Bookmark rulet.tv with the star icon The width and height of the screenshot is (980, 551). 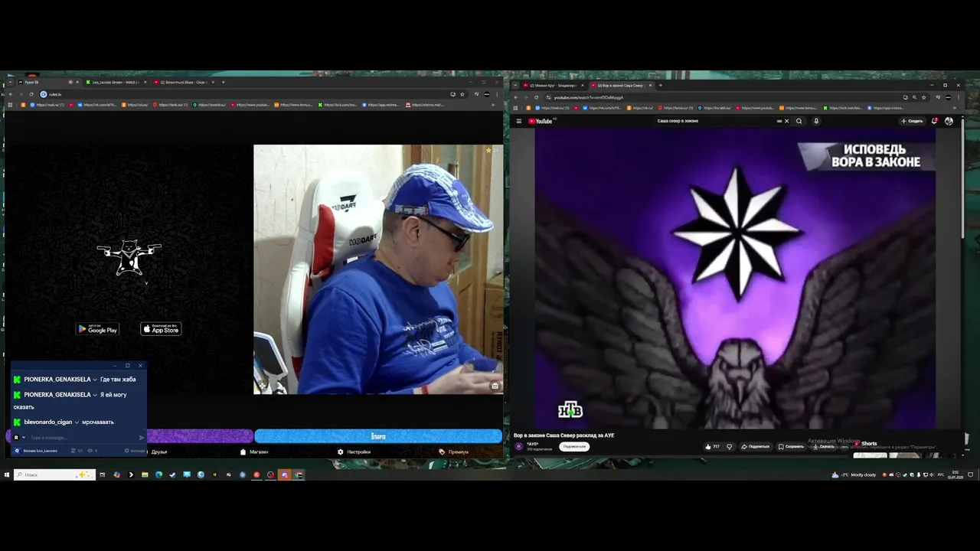(x=462, y=94)
